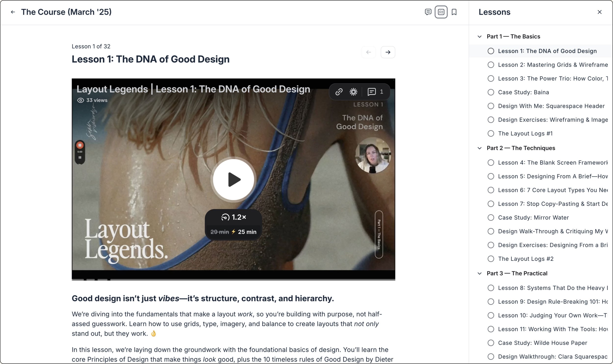Mark Case Study: Baina as complete
The height and width of the screenshot is (364, 613).
491,92
